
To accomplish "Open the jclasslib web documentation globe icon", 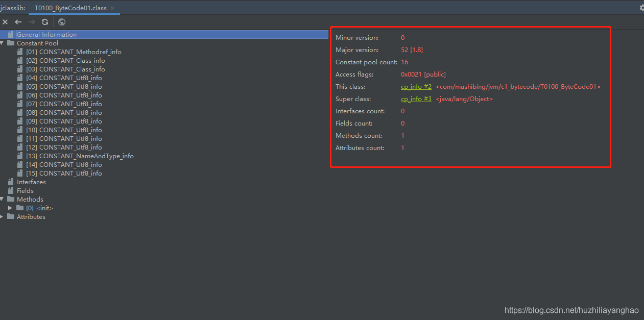I will [x=62, y=22].
